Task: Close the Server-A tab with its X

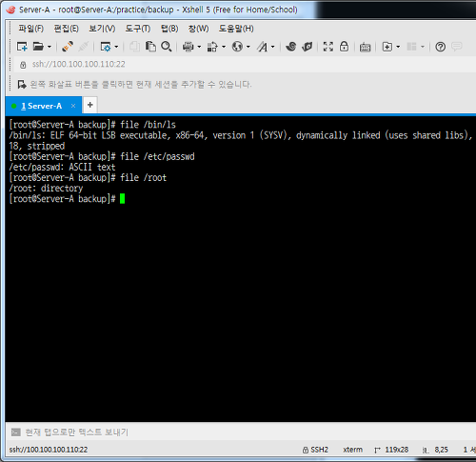Action: tap(73, 106)
